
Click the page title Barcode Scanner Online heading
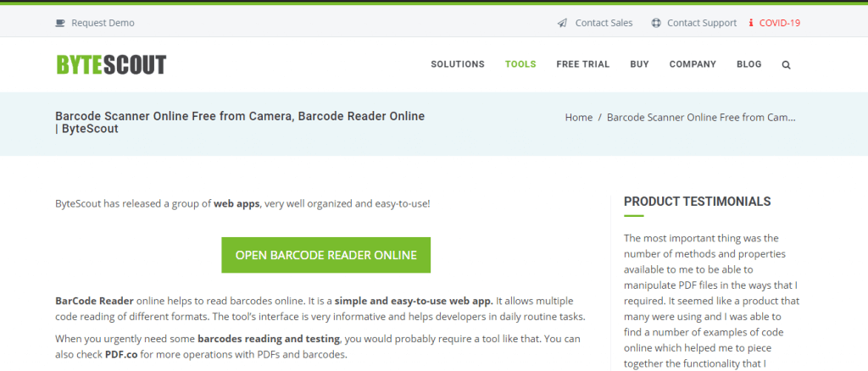point(240,122)
